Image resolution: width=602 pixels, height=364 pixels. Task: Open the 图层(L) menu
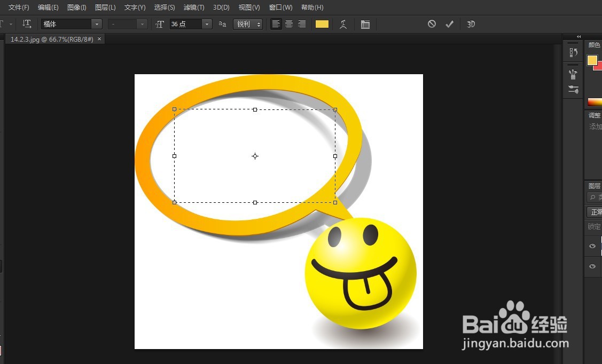105,7
